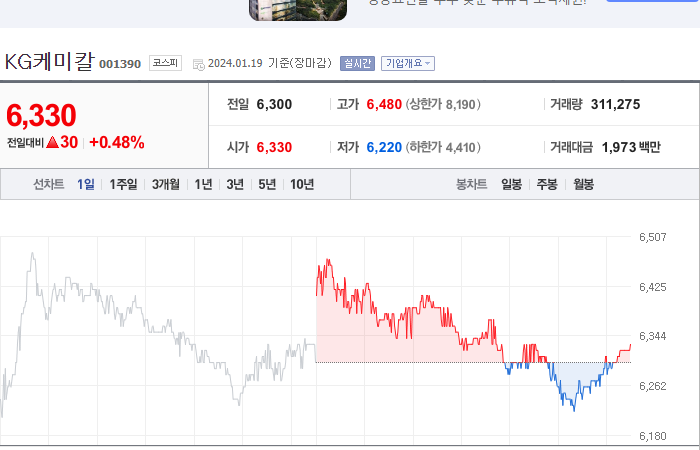Image resolution: width=700 pixels, height=450 pixels.
Task: Click the 고가 value 6,480
Action: coord(384,104)
